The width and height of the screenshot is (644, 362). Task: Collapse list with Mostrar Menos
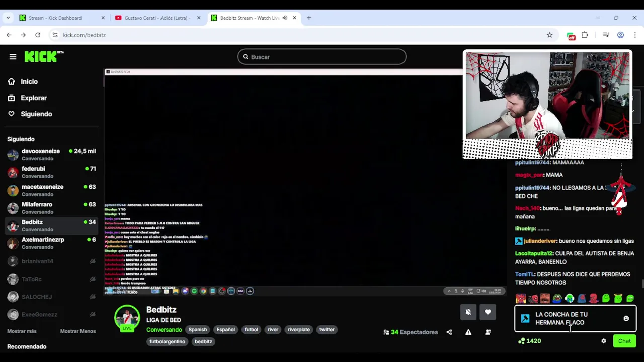[78, 331]
